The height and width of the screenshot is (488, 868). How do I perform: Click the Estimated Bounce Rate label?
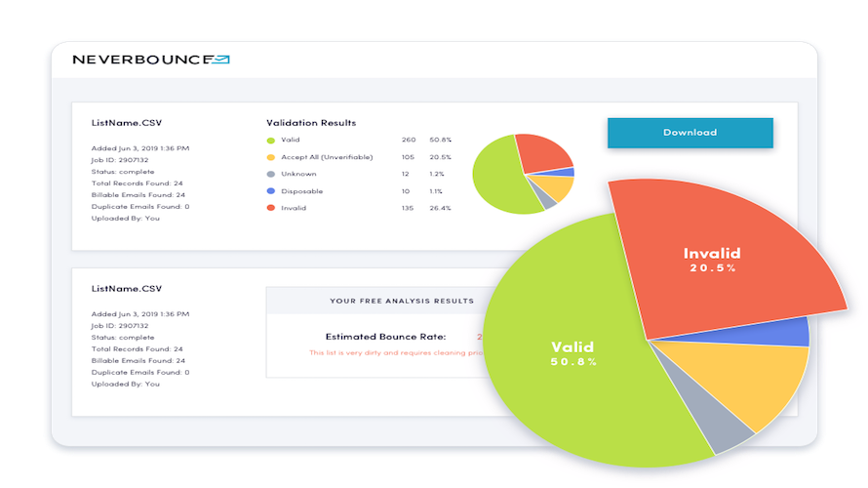pyautogui.click(x=386, y=336)
